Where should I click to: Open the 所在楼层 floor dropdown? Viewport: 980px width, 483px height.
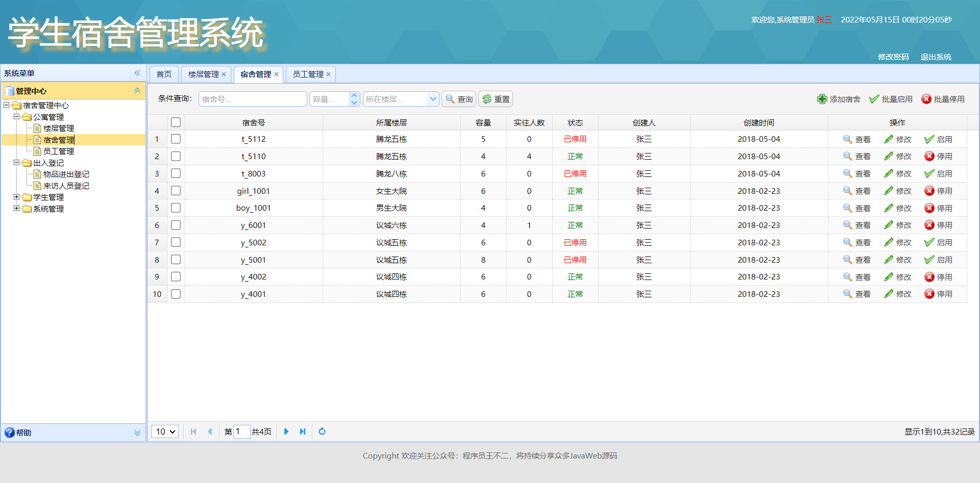point(433,99)
